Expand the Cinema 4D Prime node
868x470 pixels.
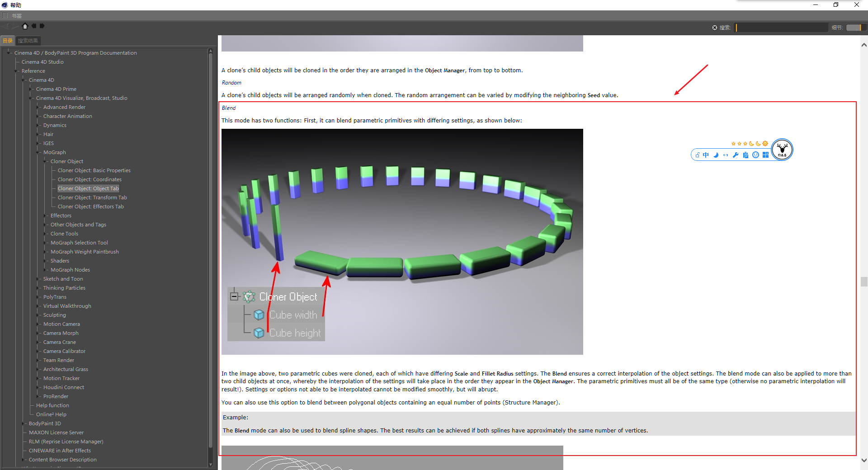[31, 89]
